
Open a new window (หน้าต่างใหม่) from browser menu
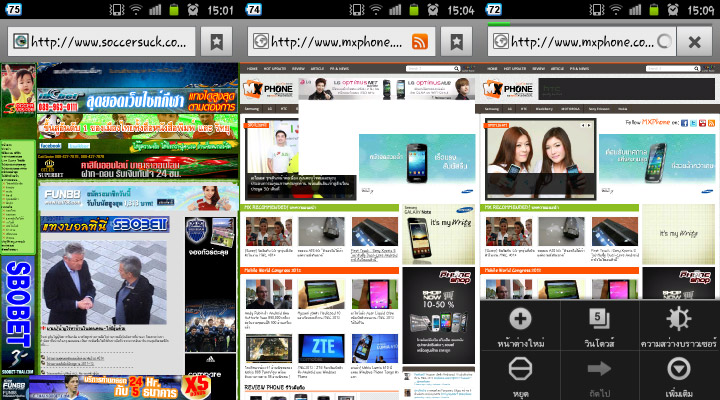(520, 327)
